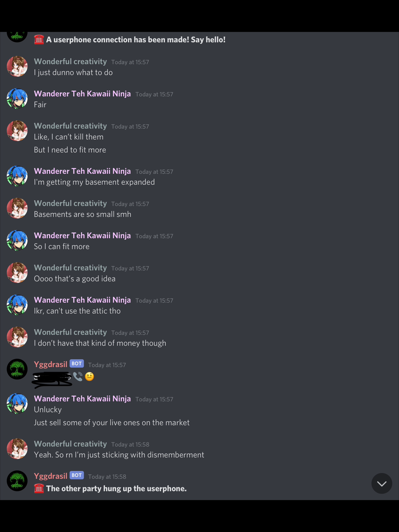Click Wonderful creativity name above 'Like, I can't'
The image size is (399, 532).
coord(70,126)
